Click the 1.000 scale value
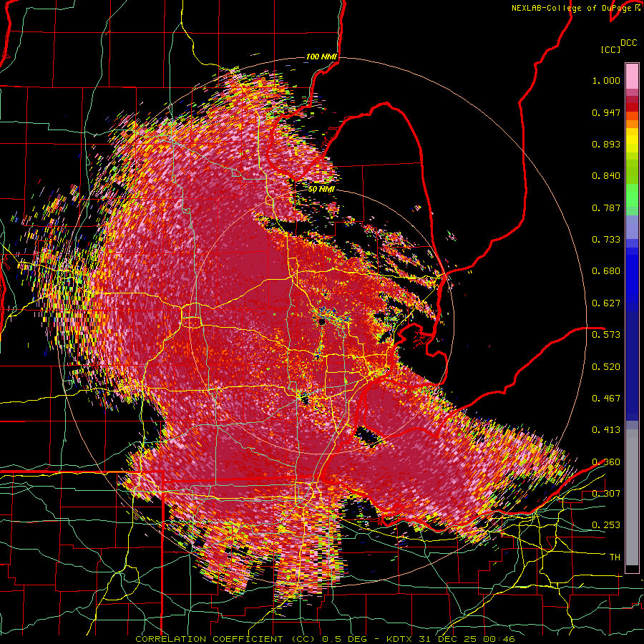The width and height of the screenshot is (644, 644). pyautogui.click(x=606, y=80)
